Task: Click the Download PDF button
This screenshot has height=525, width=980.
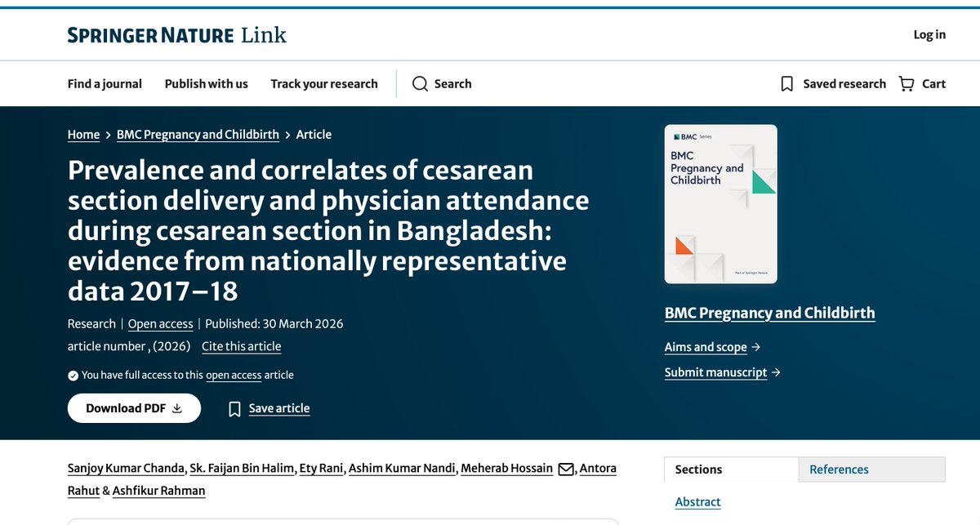Action: [x=134, y=408]
